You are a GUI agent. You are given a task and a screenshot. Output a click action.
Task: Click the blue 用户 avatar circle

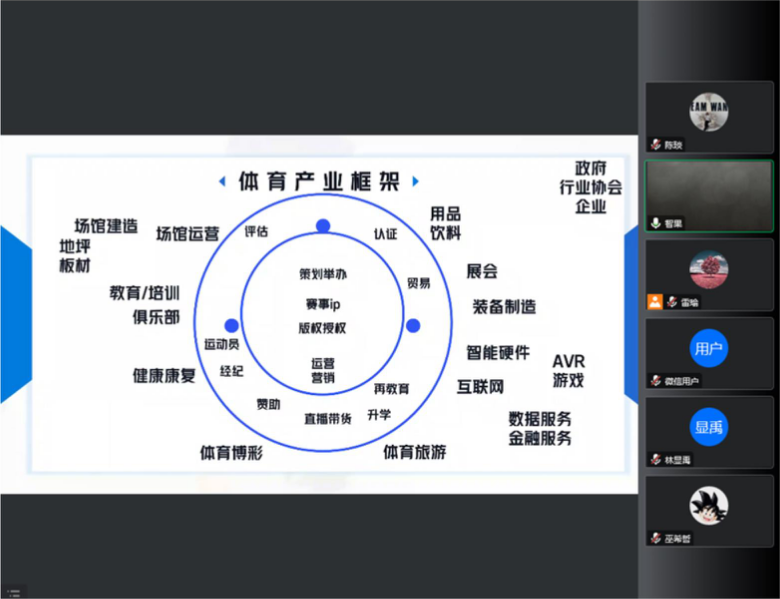tap(708, 348)
